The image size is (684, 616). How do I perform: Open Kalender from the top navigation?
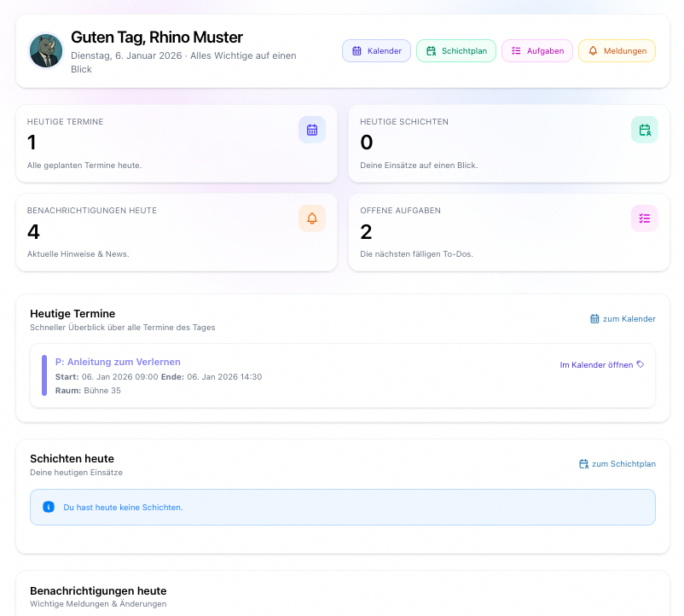point(376,51)
